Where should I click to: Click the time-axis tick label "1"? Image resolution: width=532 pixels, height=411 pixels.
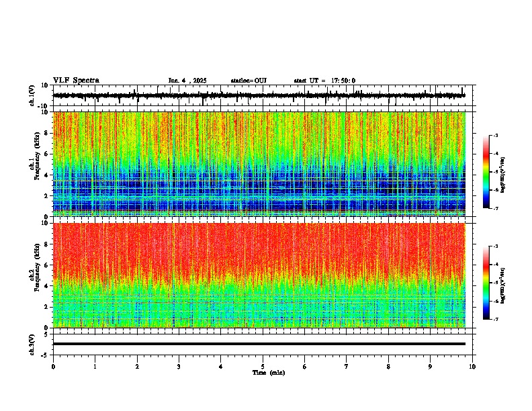tap(95, 367)
